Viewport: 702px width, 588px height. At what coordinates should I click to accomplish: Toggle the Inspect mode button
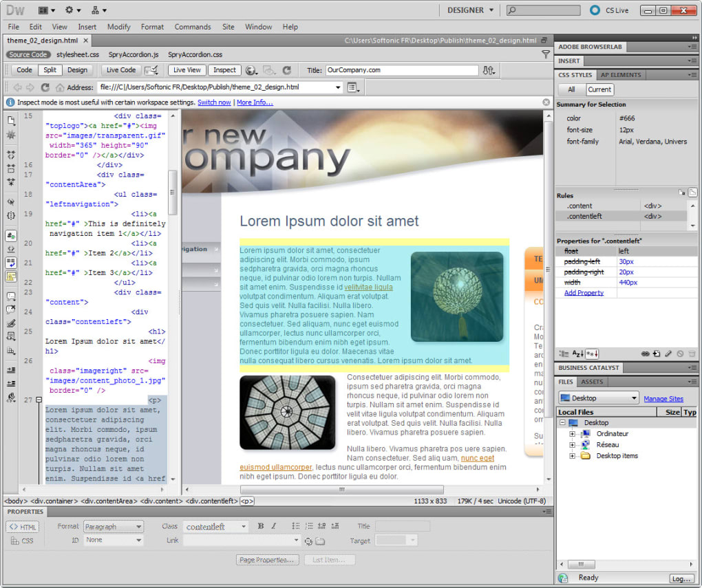point(224,70)
